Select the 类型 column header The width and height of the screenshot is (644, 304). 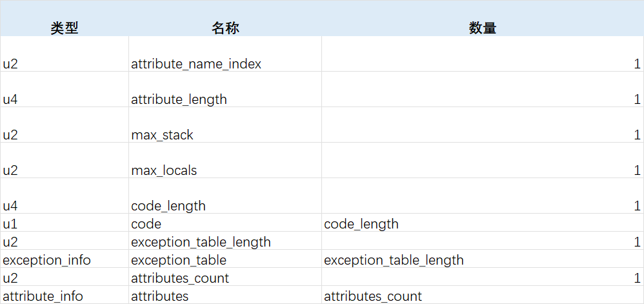coord(65,28)
